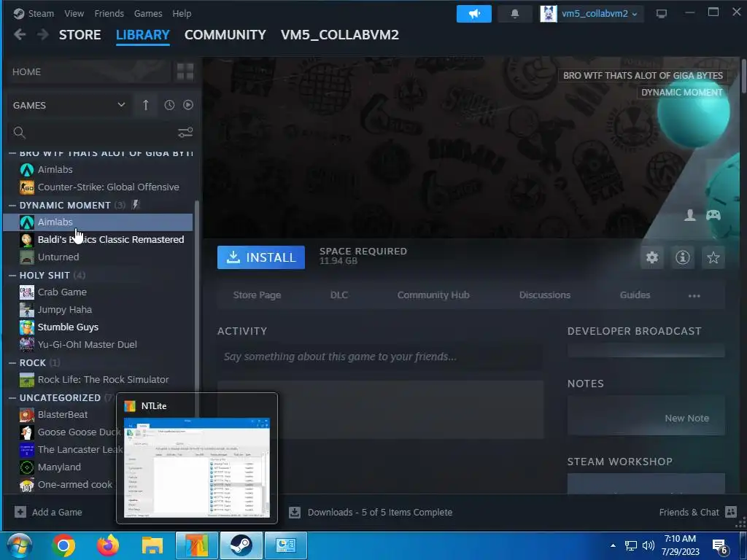Collapse the DYNAMIC MOMENT category
This screenshot has width=747, height=560.
(x=12, y=205)
